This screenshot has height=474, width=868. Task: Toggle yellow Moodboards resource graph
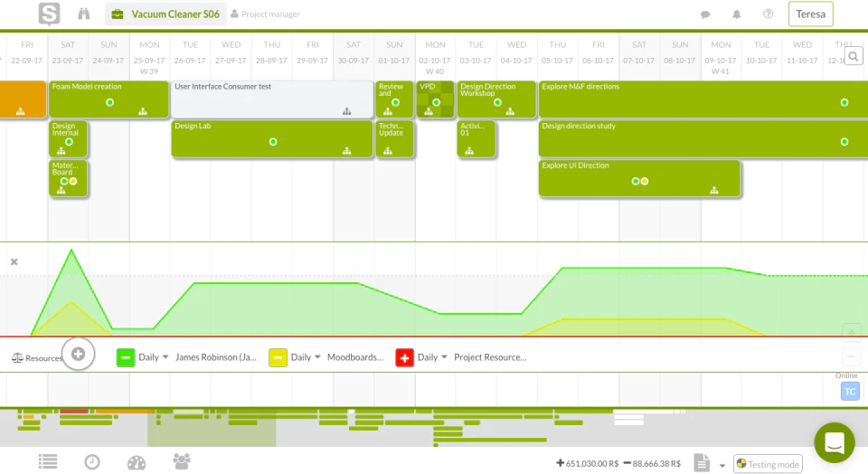pos(278,357)
